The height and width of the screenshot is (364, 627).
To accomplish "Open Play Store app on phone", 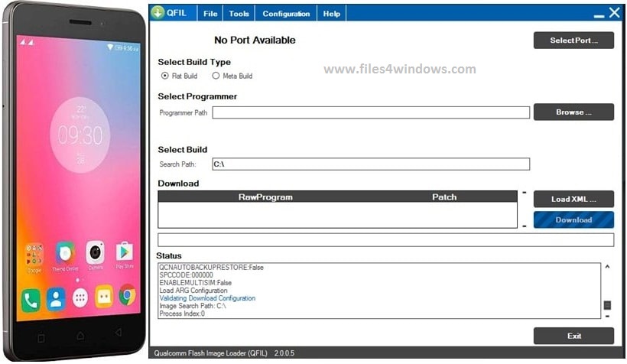I will pyautogui.click(x=125, y=255).
